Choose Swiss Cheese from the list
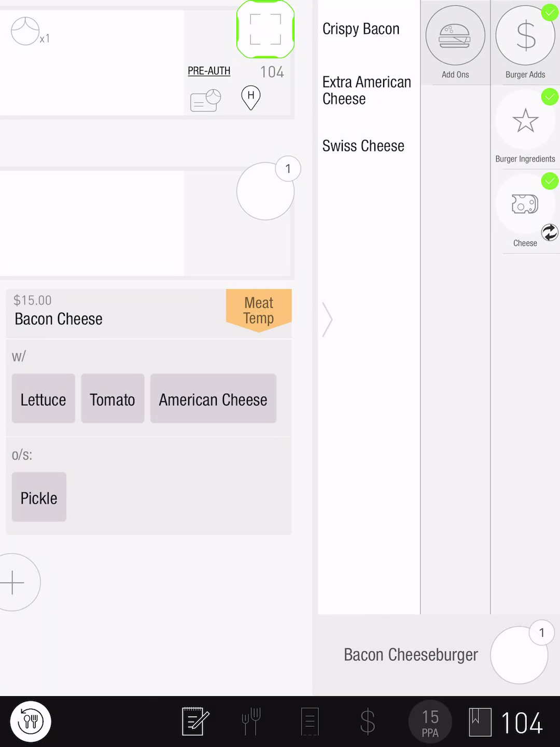Screen dimensions: 560x747 coord(363,146)
